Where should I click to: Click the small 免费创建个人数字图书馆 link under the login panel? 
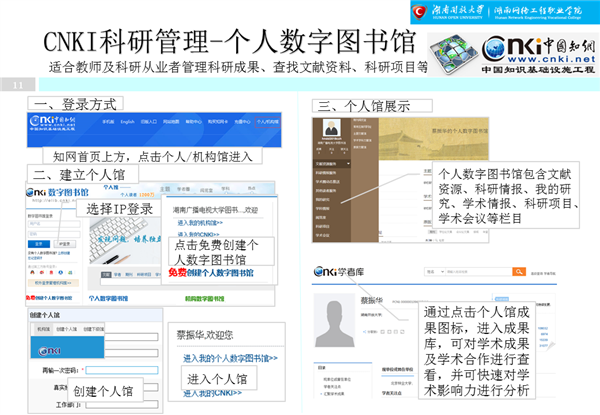click(49, 298)
